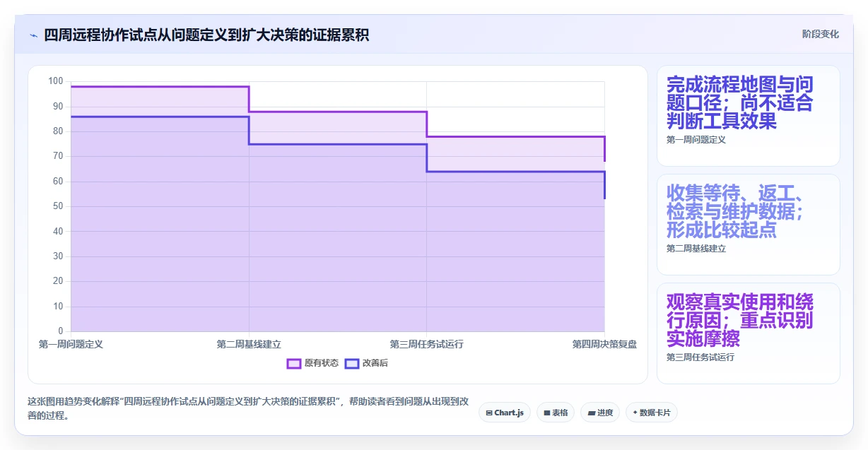
Task: Toggle the 原有状态 legend item
Action: (x=312, y=363)
